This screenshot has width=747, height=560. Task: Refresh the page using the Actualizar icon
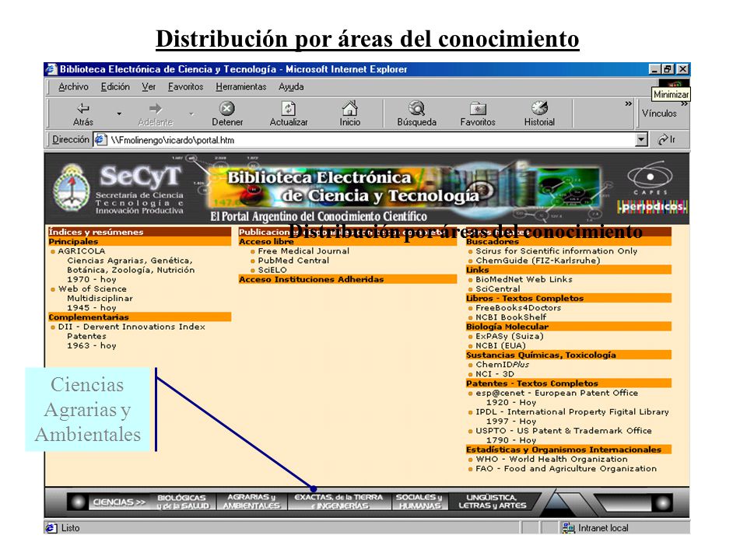point(288,108)
